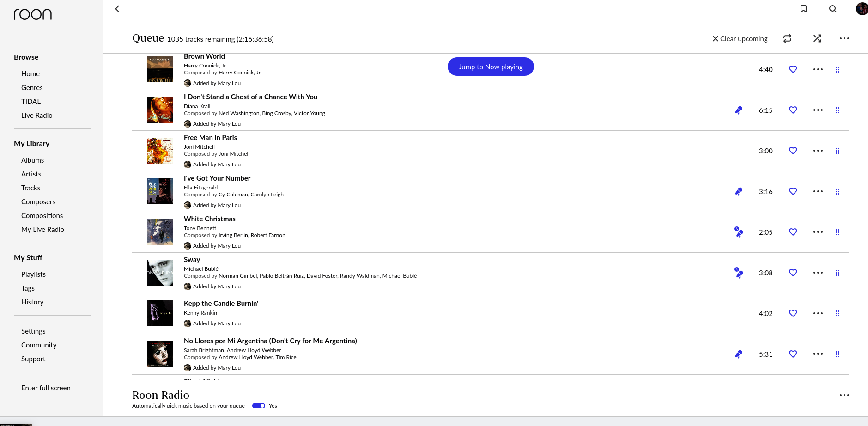Click Mary Lou avatar on Sway row
Image resolution: width=868 pixels, height=426 pixels.
188,286
